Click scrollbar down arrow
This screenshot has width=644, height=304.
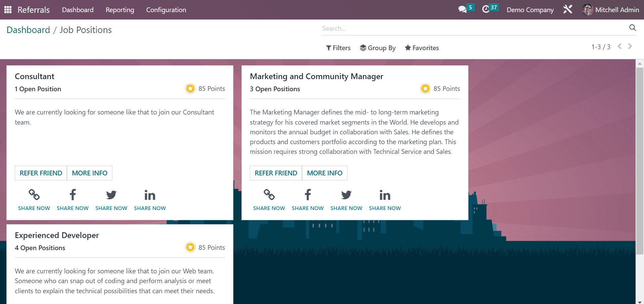[x=640, y=302]
